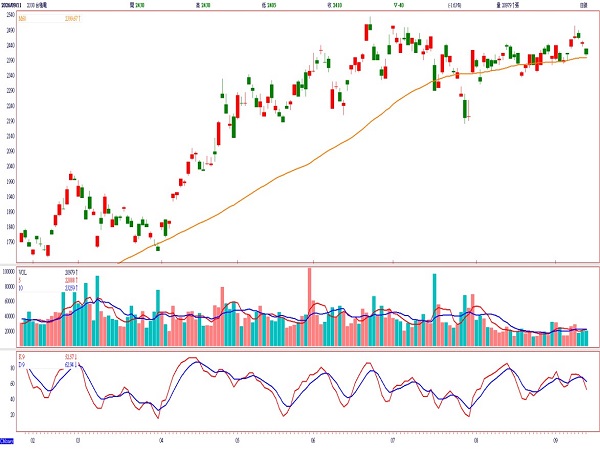This screenshot has height=450, width=600.
Task: Click the K9 indicator legend label
Action: point(21,357)
